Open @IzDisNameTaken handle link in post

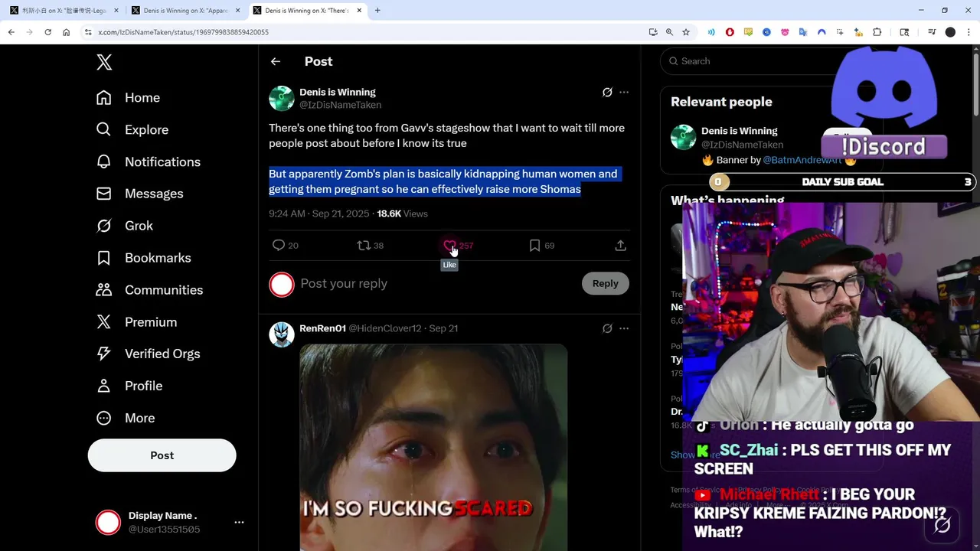coord(340,105)
